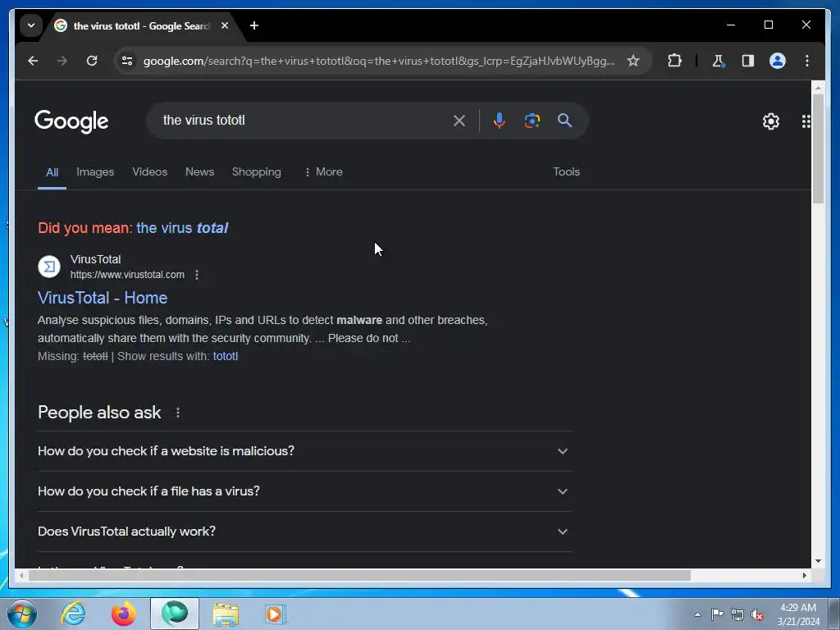
Task: Start search by voice
Action: [500, 121]
